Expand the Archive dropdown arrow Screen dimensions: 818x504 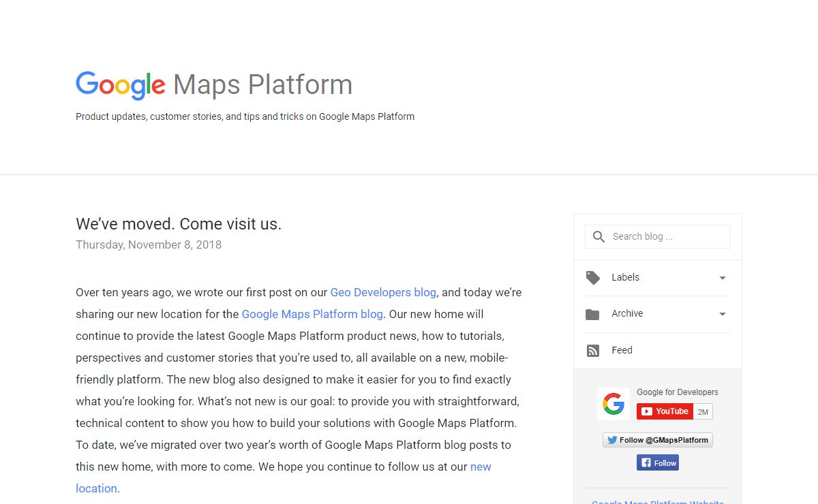(723, 314)
